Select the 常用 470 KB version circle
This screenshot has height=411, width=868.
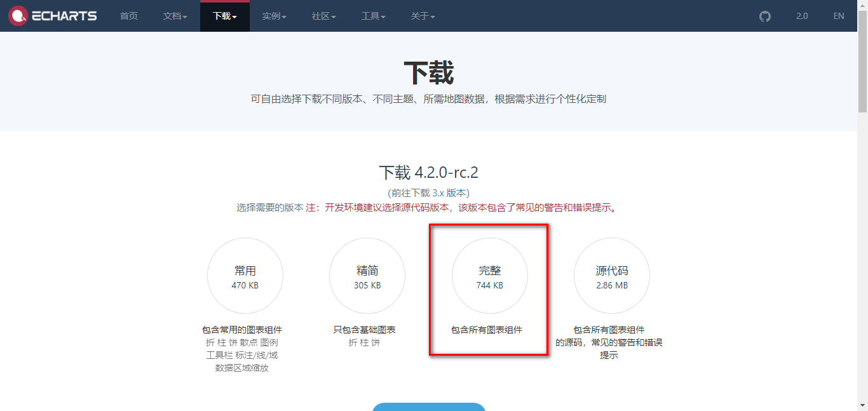coord(245,276)
